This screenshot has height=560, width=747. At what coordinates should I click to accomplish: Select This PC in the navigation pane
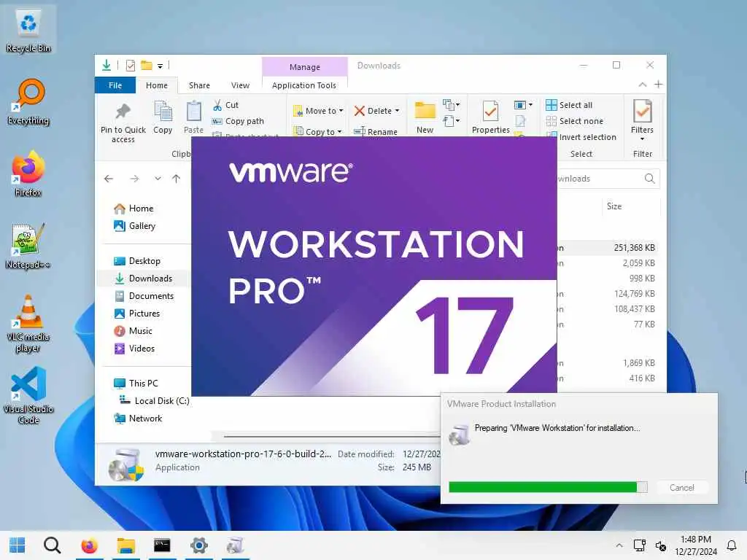point(143,384)
